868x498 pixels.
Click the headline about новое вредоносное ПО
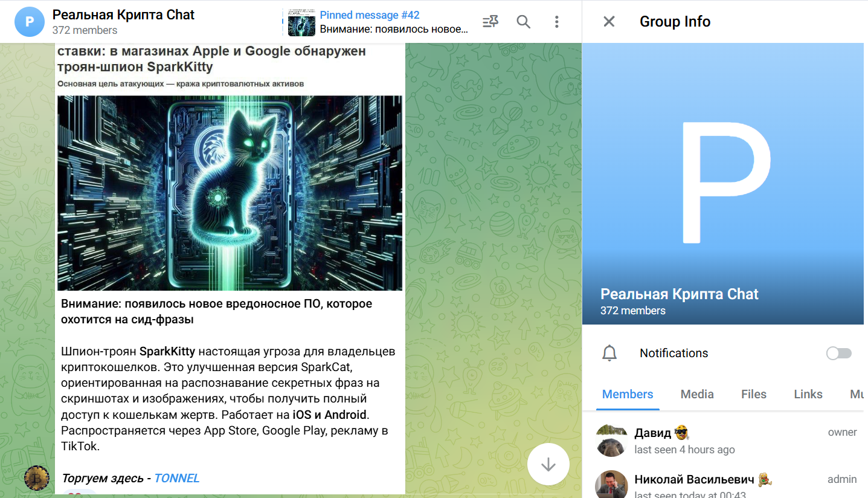pos(216,311)
